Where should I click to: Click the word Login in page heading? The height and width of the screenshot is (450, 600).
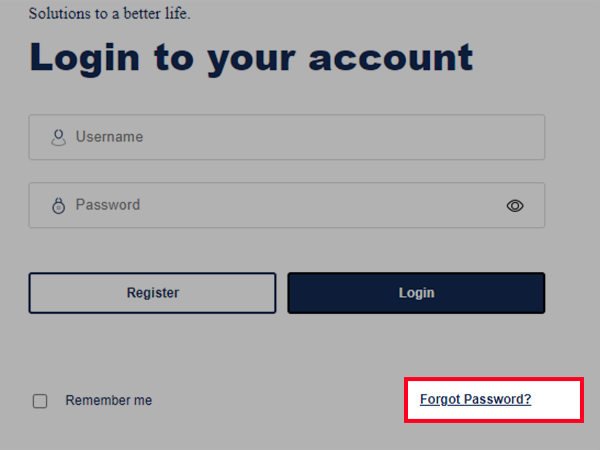click(85, 58)
